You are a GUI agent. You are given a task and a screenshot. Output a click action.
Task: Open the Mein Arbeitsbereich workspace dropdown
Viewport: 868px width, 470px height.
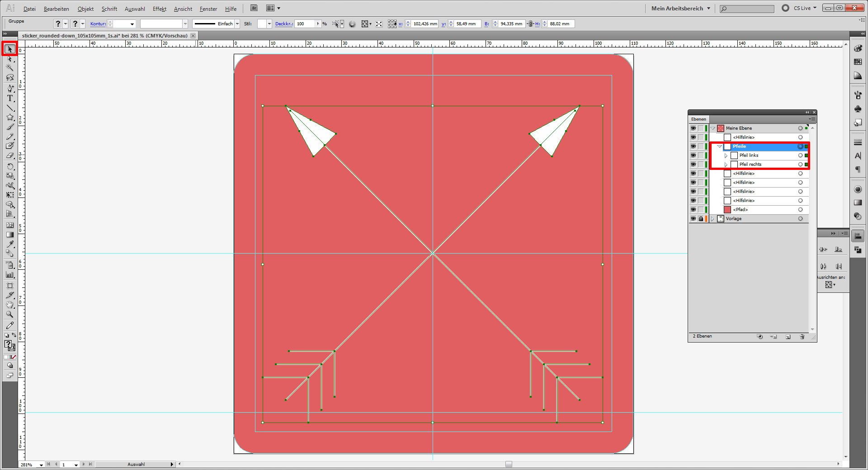(x=680, y=8)
